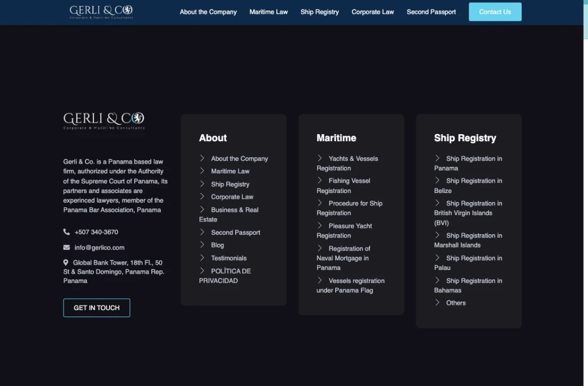Open Ship Registration in Belize link
Screen dimensions: 588x386
pos(468,186)
